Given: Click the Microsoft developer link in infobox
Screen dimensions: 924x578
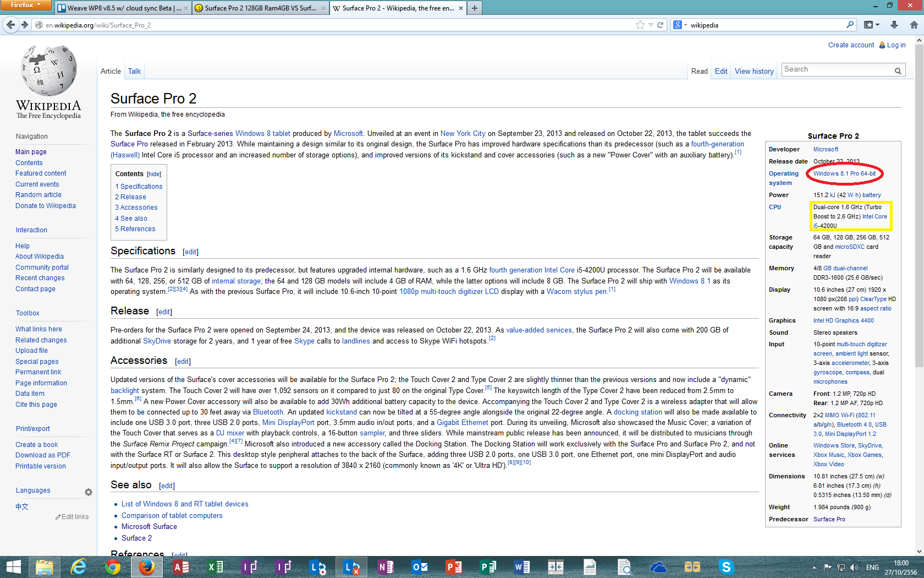Looking at the screenshot, I should (x=826, y=149).
